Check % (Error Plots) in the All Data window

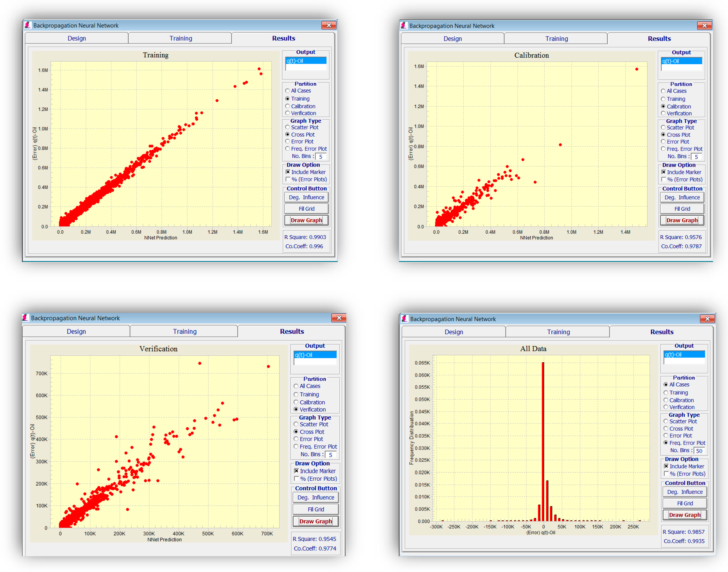685,474
